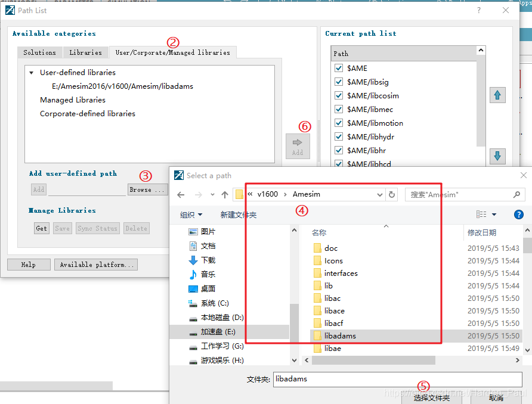Screen dimensions: 532x404
Task: Click the Path List help question mark
Action: pyautogui.click(x=479, y=10)
